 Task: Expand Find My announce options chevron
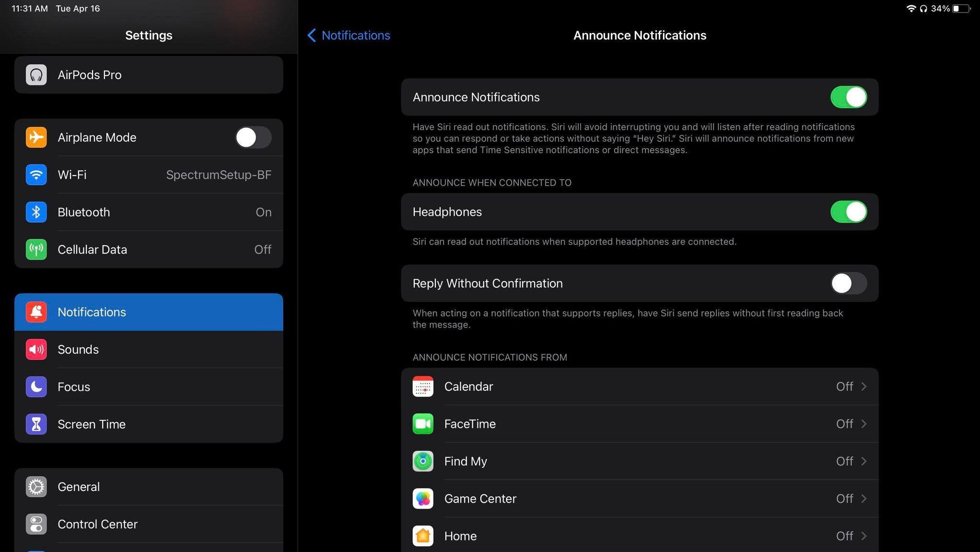tap(863, 461)
